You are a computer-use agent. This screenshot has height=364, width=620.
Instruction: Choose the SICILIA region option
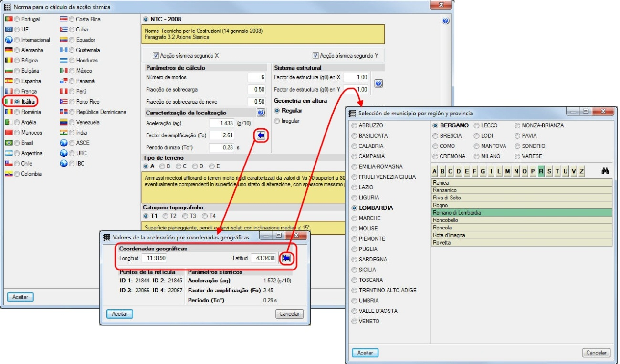pos(355,270)
